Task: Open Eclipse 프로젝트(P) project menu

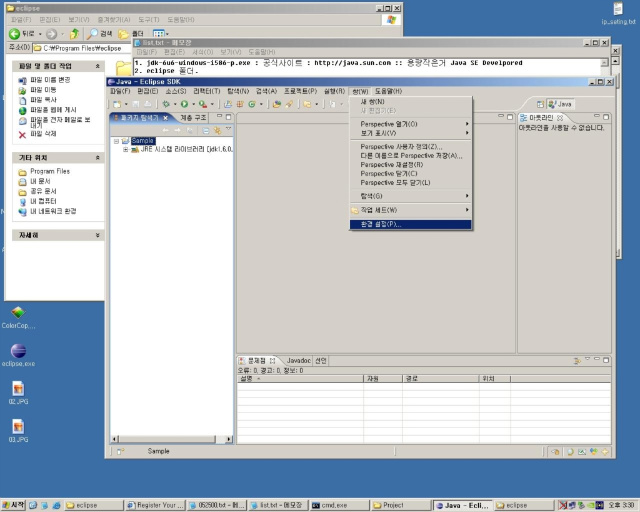Action: 300,91
